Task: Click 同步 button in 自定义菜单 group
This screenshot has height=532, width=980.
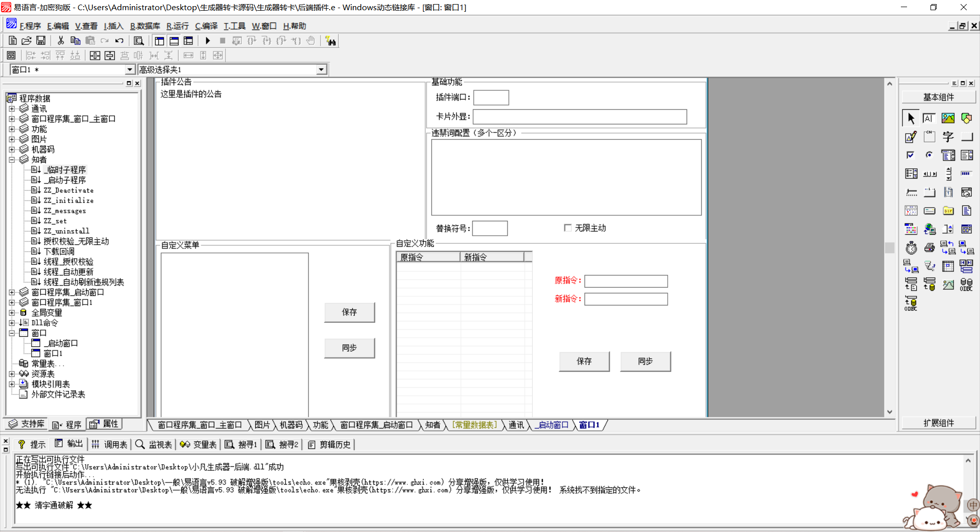Action: click(349, 348)
